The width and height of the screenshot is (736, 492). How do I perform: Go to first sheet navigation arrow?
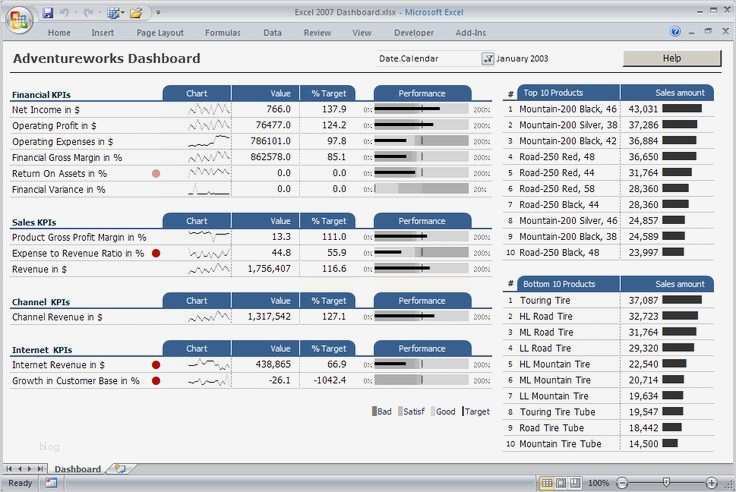tap(9, 469)
